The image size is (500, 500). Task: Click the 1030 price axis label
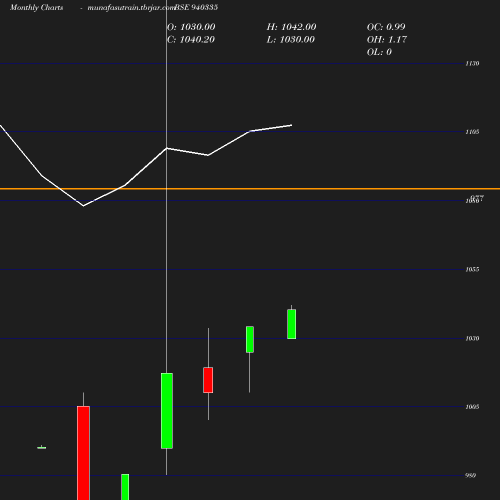pyautogui.click(x=472, y=339)
